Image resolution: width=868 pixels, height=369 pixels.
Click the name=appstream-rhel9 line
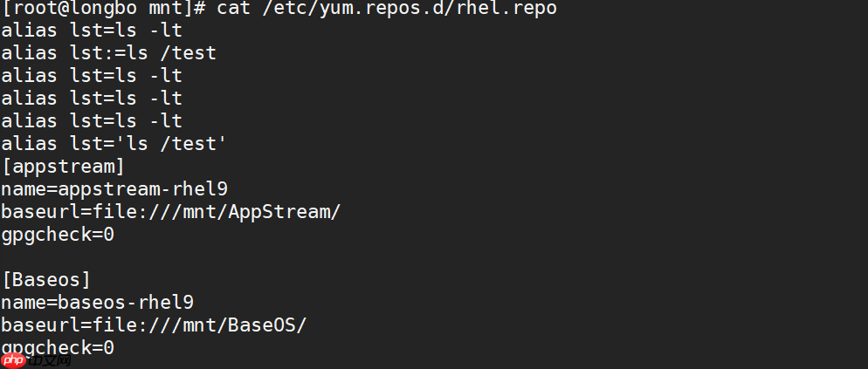pos(114,189)
